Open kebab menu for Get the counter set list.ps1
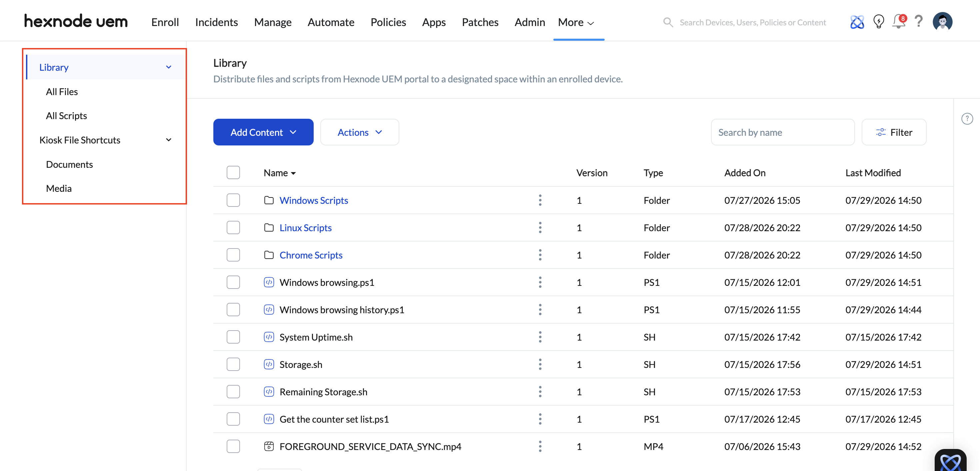 click(x=540, y=419)
